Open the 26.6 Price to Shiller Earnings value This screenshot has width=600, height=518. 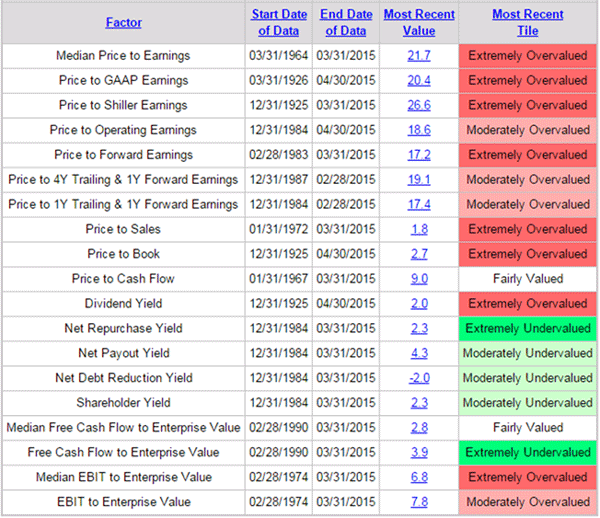tap(419, 106)
